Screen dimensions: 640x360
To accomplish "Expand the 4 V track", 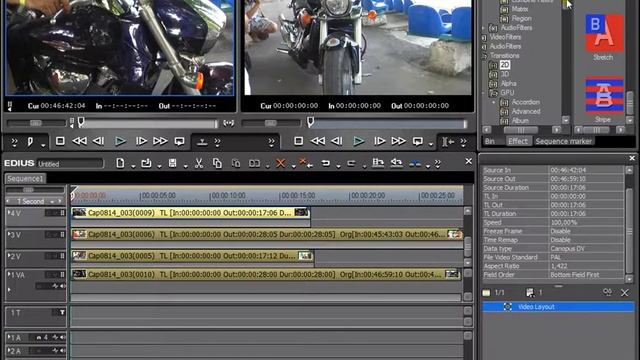I will [9, 213].
